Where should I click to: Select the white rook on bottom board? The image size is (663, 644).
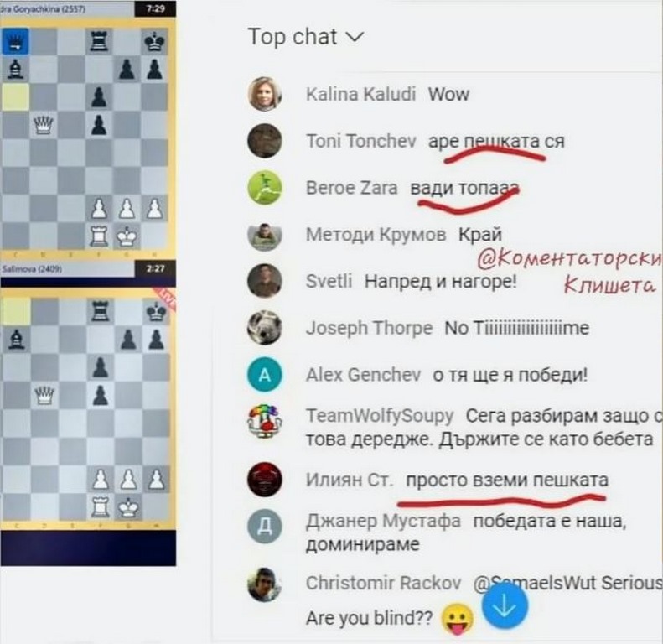point(100,507)
